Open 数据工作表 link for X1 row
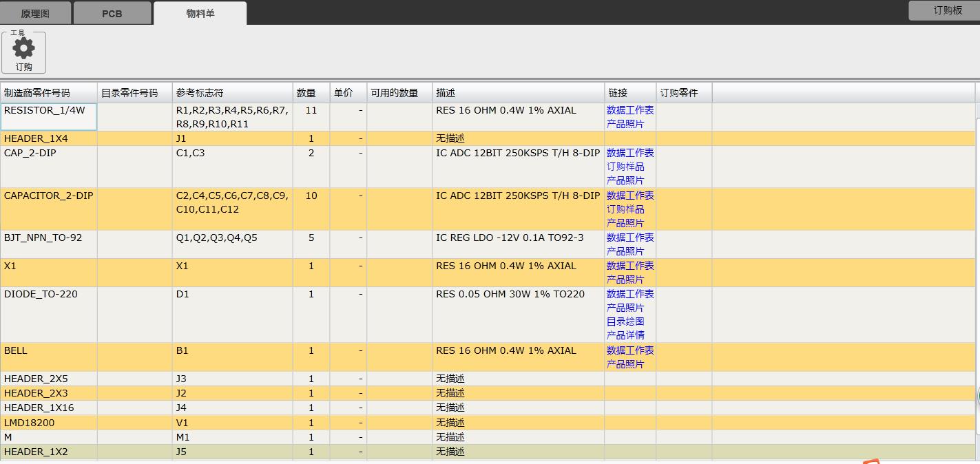The width and height of the screenshot is (980, 464). point(630,266)
